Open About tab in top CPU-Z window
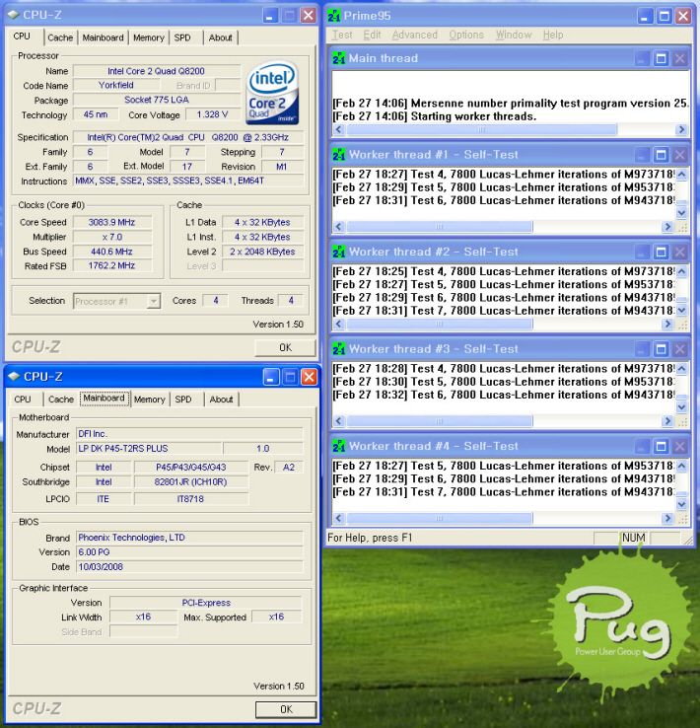 click(220, 37)
